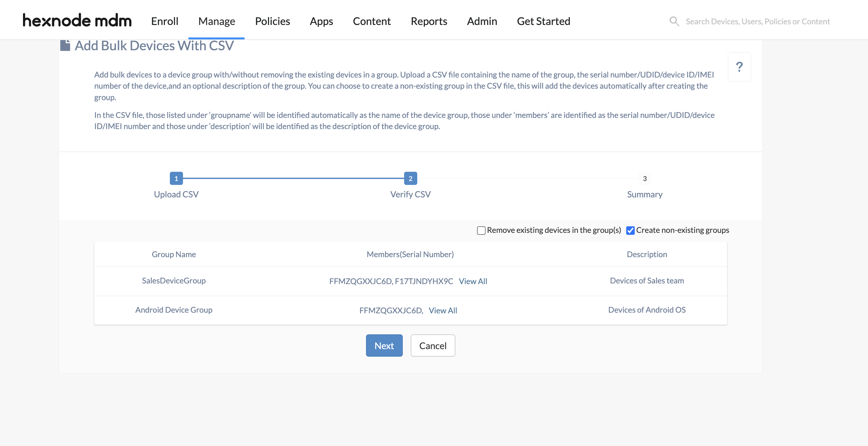Open the Content tab
The height and width of the screenshot is (446, 868).
coord(372,21)
